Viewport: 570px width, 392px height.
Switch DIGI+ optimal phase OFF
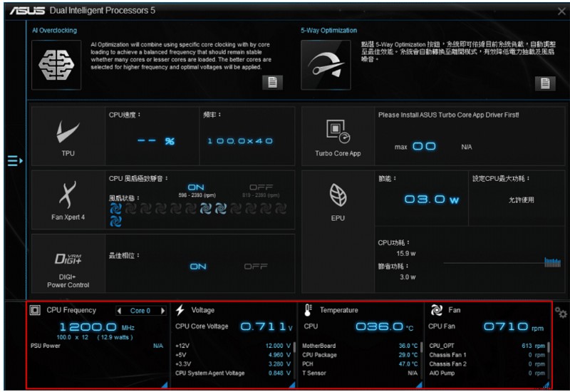[256, 267]
